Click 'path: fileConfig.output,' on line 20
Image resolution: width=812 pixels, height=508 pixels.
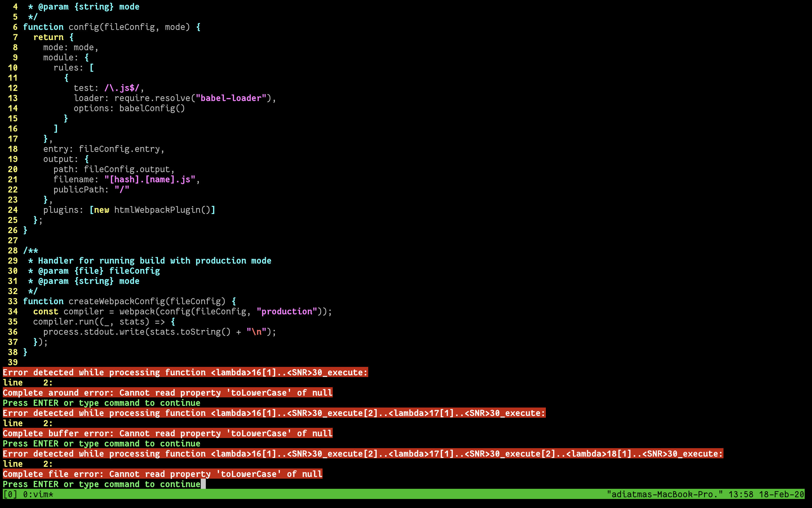114,169
